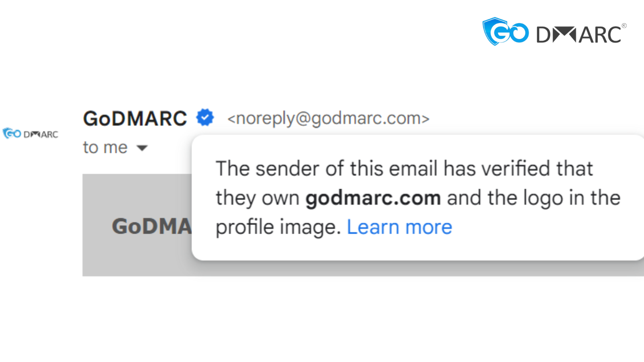Click the GoDMA heading in the grey banner
Screen dimensions: 644x362
[x=151, y=226]
